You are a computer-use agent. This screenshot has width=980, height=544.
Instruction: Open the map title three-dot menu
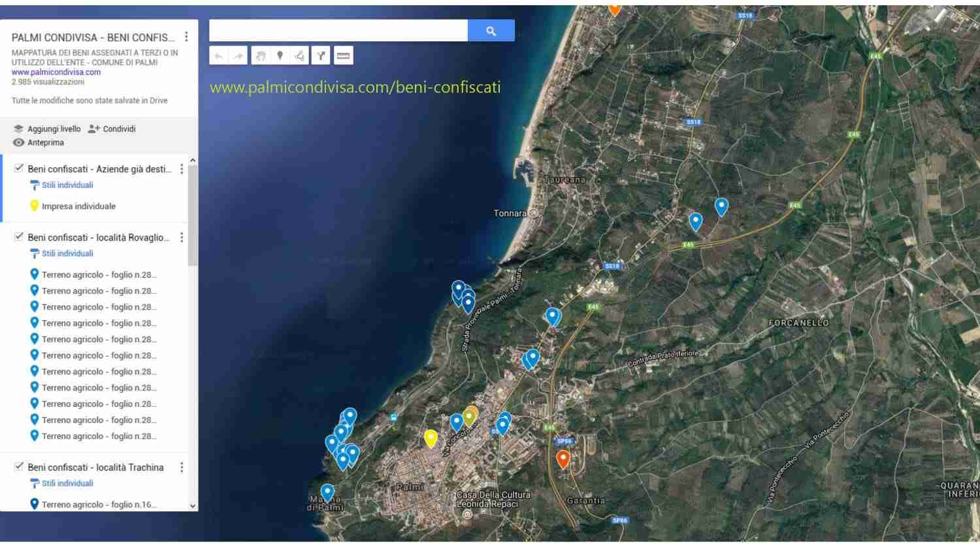coord(186,37)
